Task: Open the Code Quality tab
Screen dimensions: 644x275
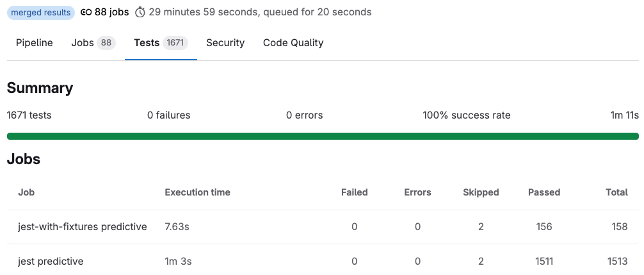Action: click(x=293, y=43)
